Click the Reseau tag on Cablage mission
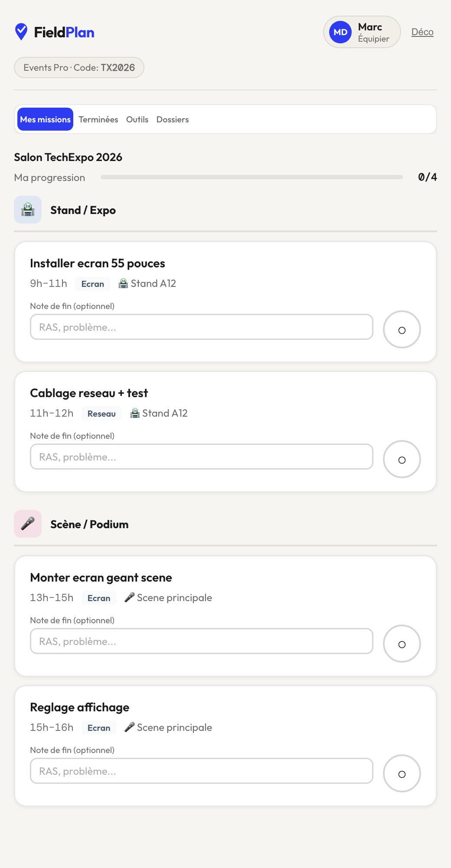 point(101,414)
